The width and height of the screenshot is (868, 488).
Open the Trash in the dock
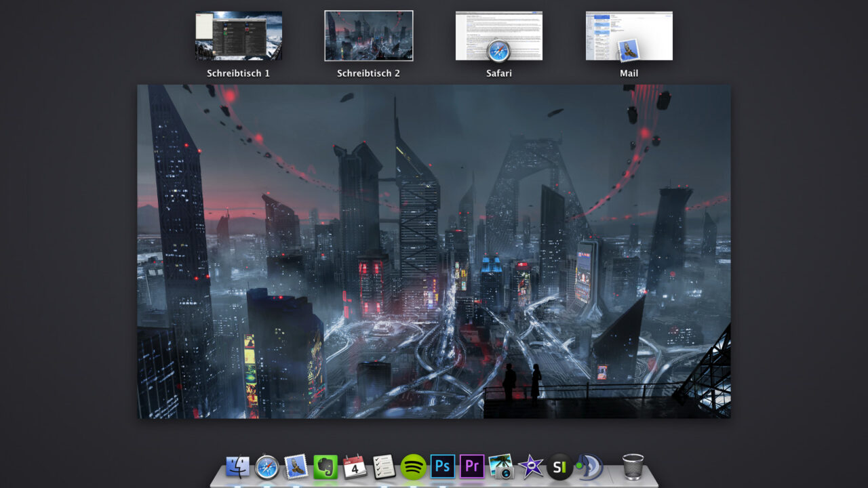point(633,467)
